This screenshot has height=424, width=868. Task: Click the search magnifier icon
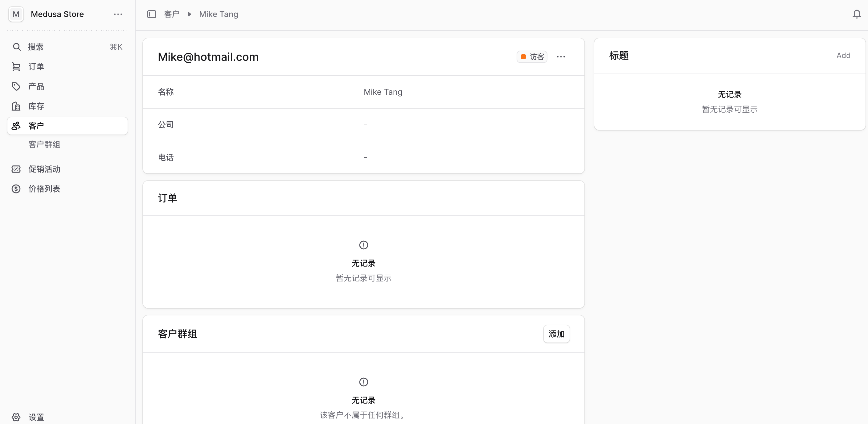pos(17,47)
